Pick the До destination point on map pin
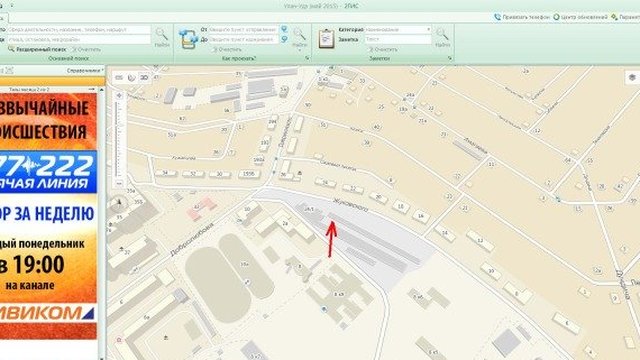This screenshot has height=360, width=640. [x=284, y=39]
